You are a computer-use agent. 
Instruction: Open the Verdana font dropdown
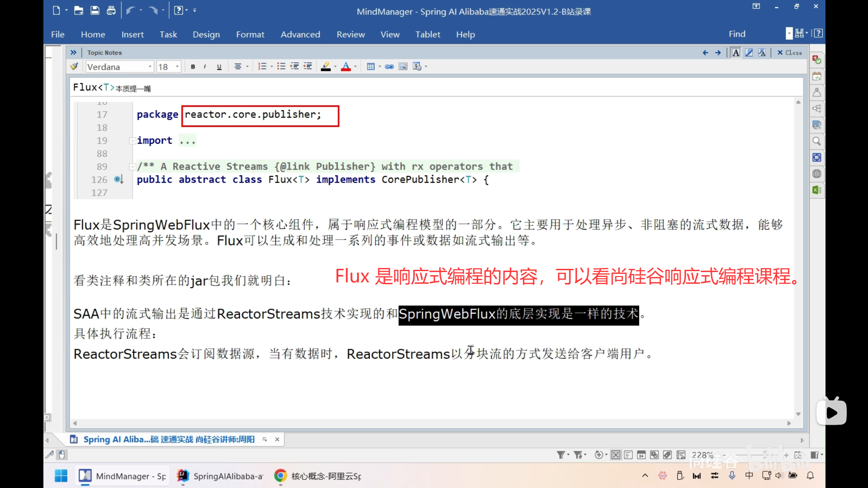150,67
